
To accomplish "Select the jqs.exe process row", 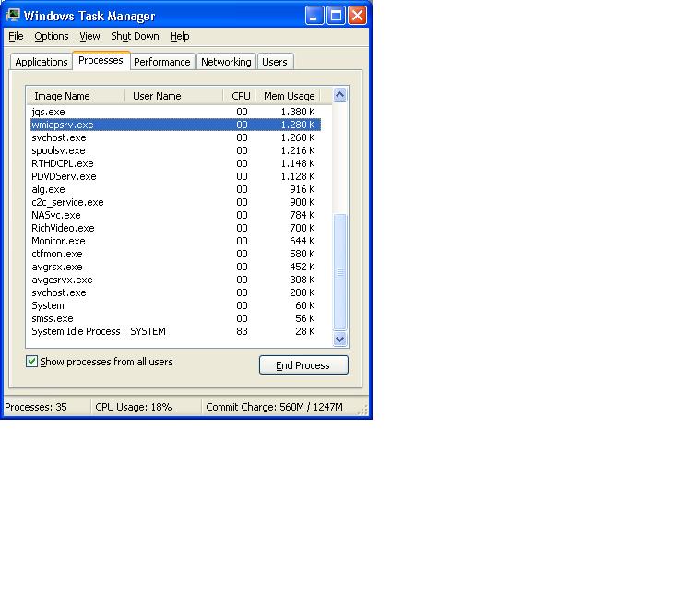I will tap(175, 112).
